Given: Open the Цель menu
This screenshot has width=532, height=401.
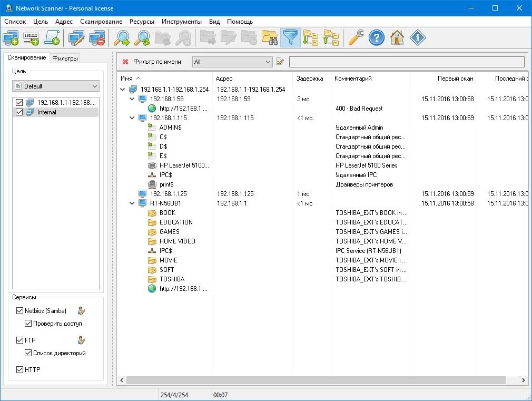Looking at the screenshot, I should pyautogui.click(x=41, y=22).
